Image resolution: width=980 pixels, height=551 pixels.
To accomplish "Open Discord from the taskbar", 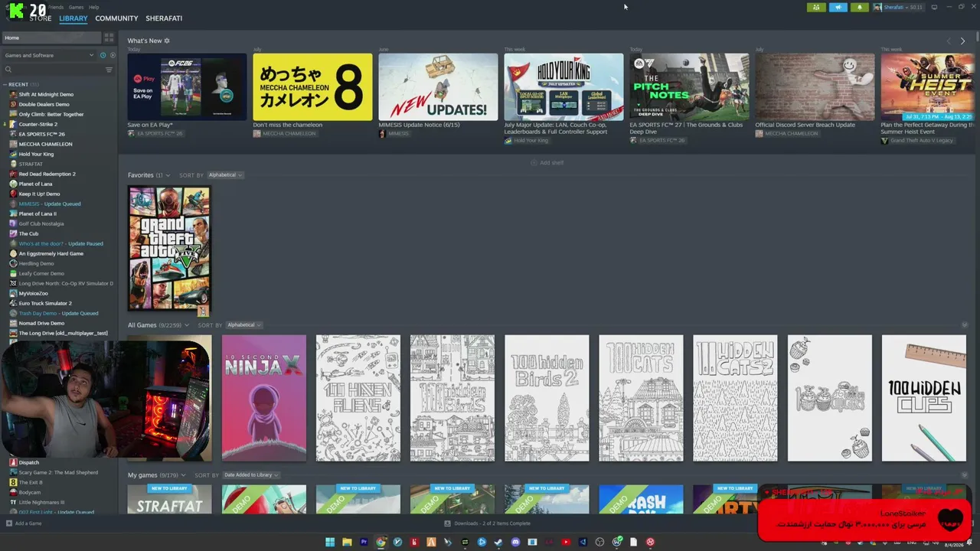I will click(515, 542).
